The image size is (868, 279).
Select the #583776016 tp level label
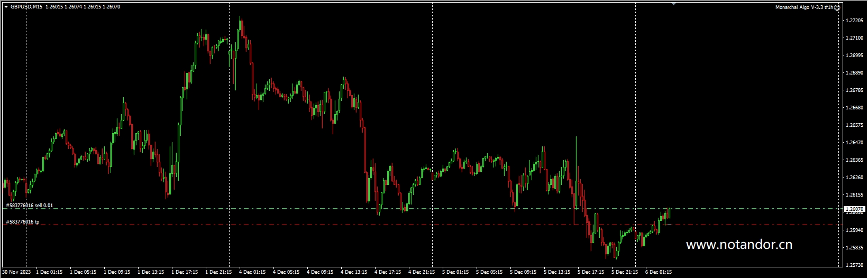22,222
